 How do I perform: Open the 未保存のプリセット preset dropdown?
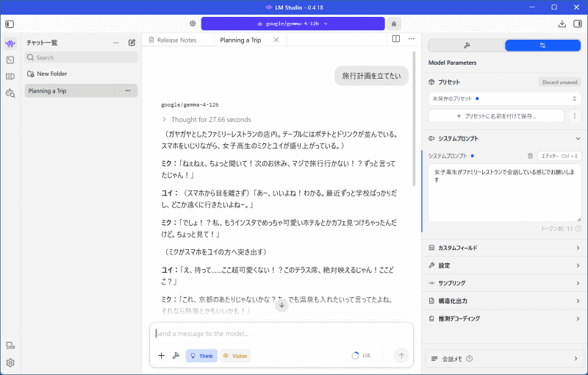(504, 99)
